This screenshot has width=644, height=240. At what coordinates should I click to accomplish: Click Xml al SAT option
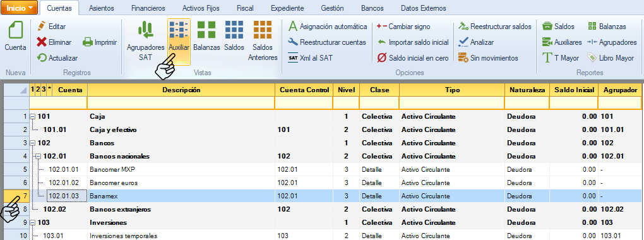coord(311,58)
